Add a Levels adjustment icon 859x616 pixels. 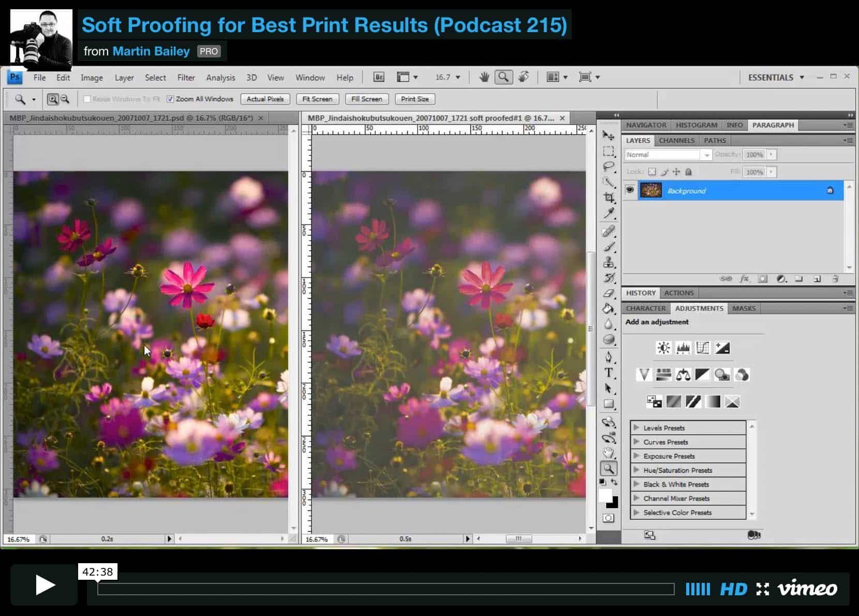(683, 348)
